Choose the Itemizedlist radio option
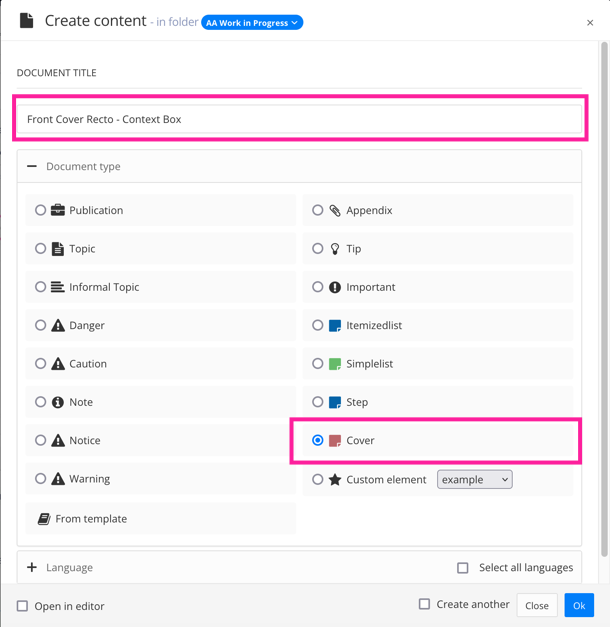This screenshot has height=627, width=610. [318, 325]
